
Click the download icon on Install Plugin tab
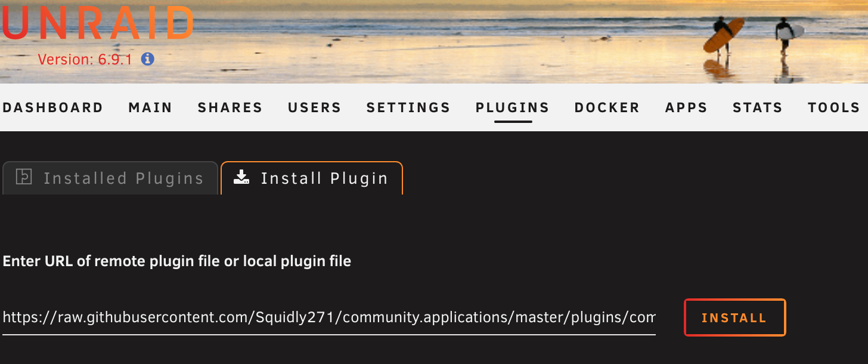[241, 177]
